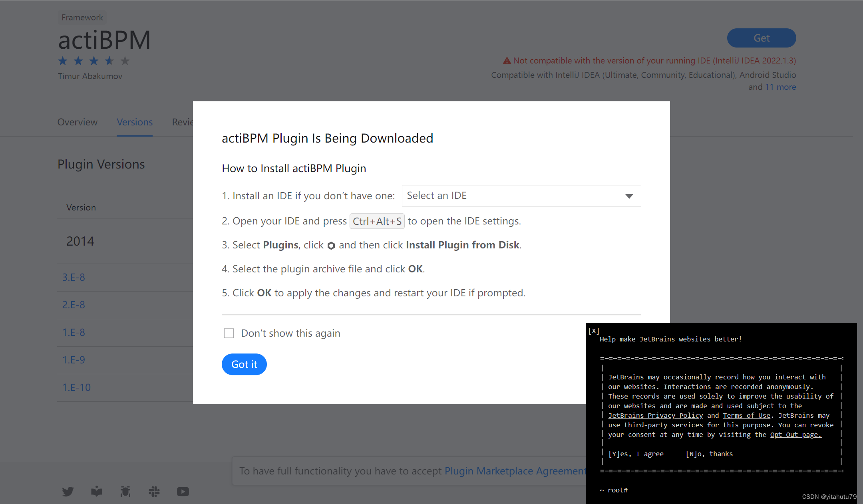Open the Terms of Use link
Screen dimensions: 863x504
tap(746, 415)
